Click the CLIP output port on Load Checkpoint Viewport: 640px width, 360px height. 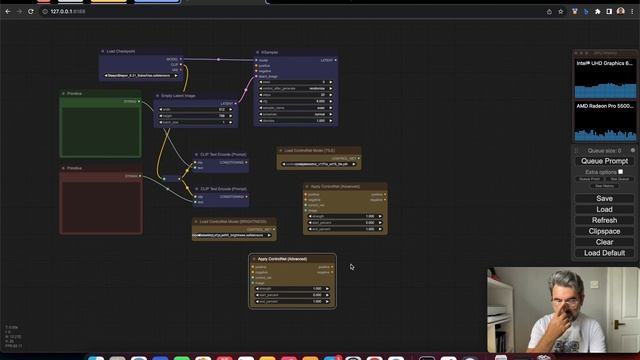tap(181, 64)
